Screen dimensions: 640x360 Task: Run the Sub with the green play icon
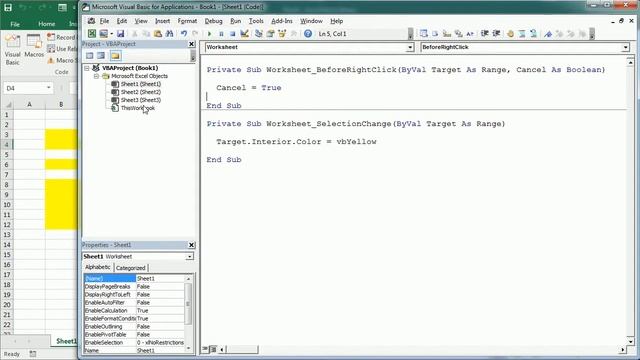coord(209,33)
